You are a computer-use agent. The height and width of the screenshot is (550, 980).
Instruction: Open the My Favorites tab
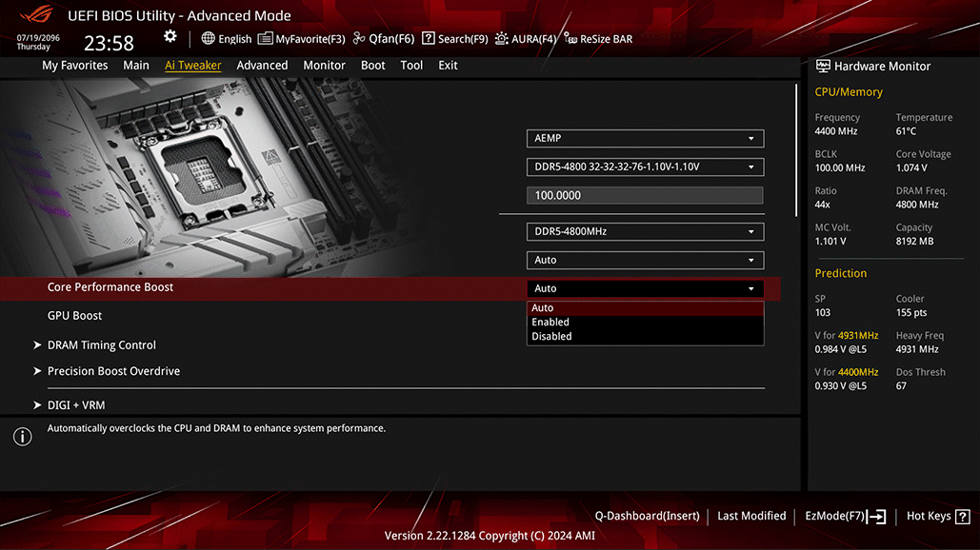[75, 66]
